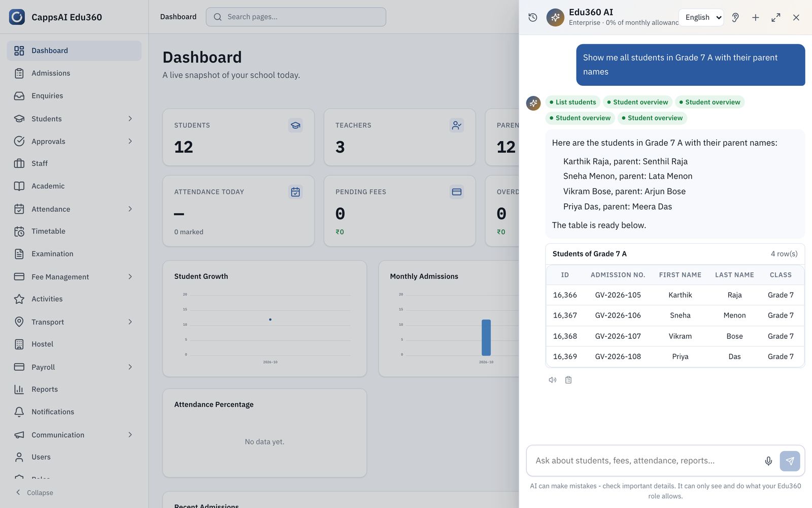Click the Last Name column header
Screen dimensions: 812x508
pos(734,275)
